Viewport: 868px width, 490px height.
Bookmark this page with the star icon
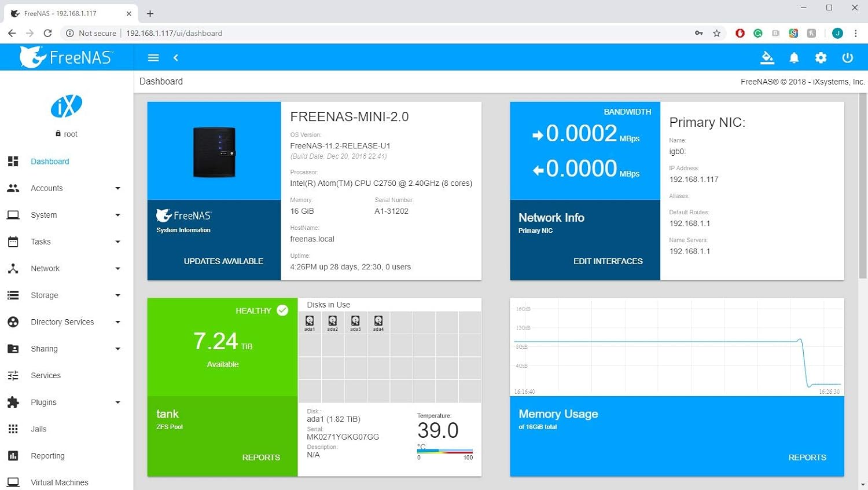click(716, 33)
